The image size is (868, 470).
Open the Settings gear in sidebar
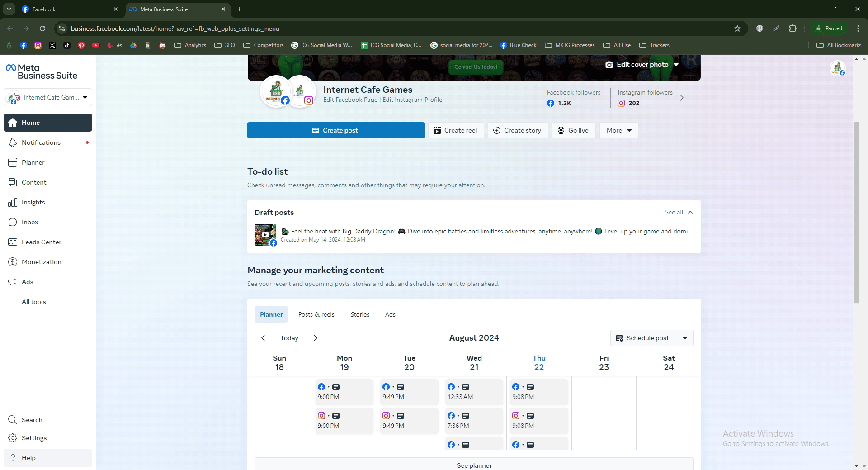click(13, 438)
